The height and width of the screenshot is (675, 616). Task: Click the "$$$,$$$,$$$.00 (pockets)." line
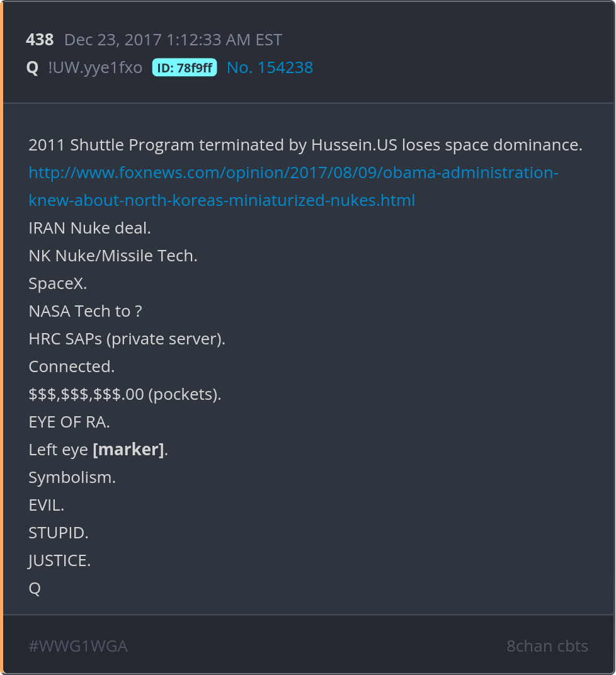tap(125, 394)
